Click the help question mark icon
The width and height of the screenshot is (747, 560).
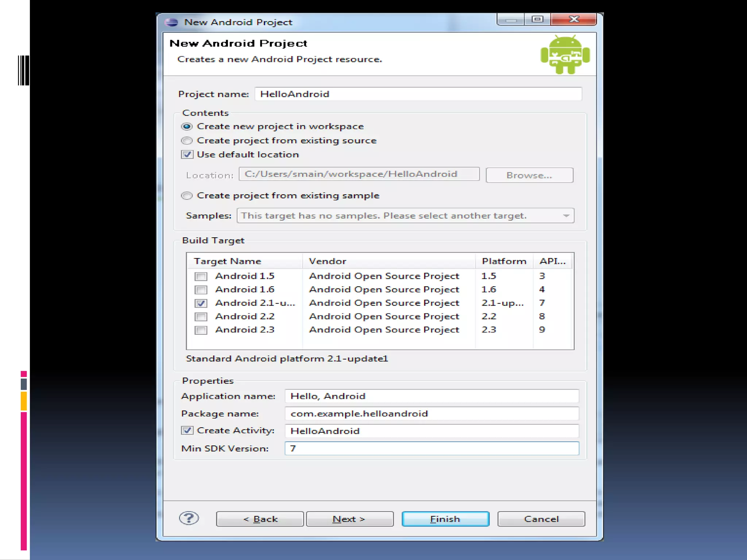click(x=189, y=518)
